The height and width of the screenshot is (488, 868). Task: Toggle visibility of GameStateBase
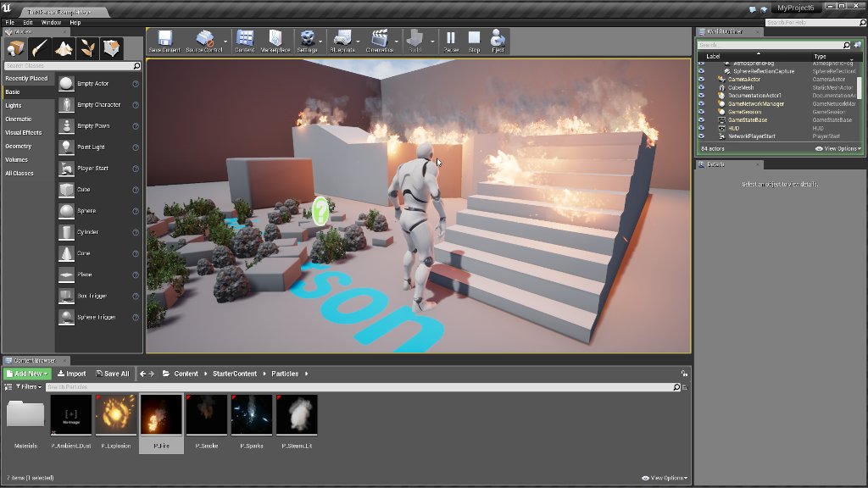pos(701,119)
